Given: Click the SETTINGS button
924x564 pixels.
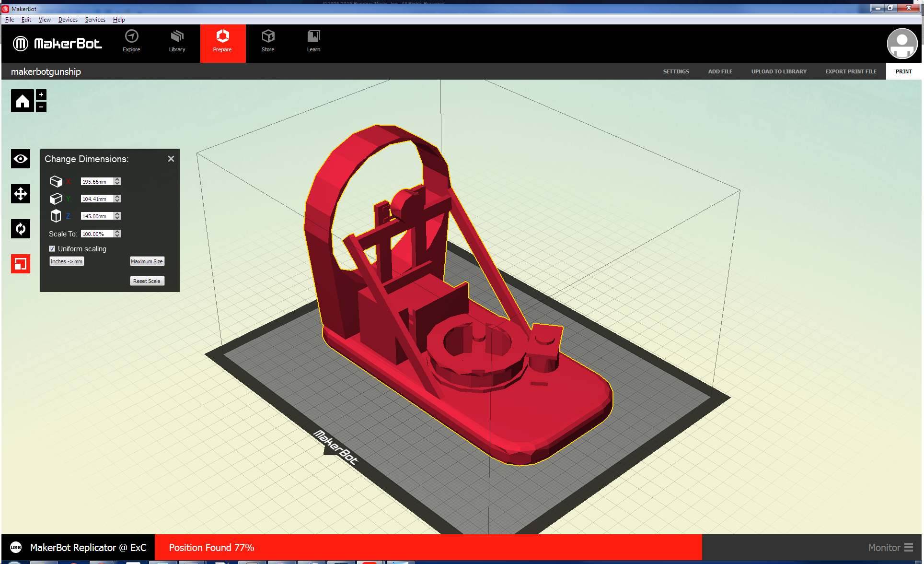Looking at the screenshot, I should point(676,71).
